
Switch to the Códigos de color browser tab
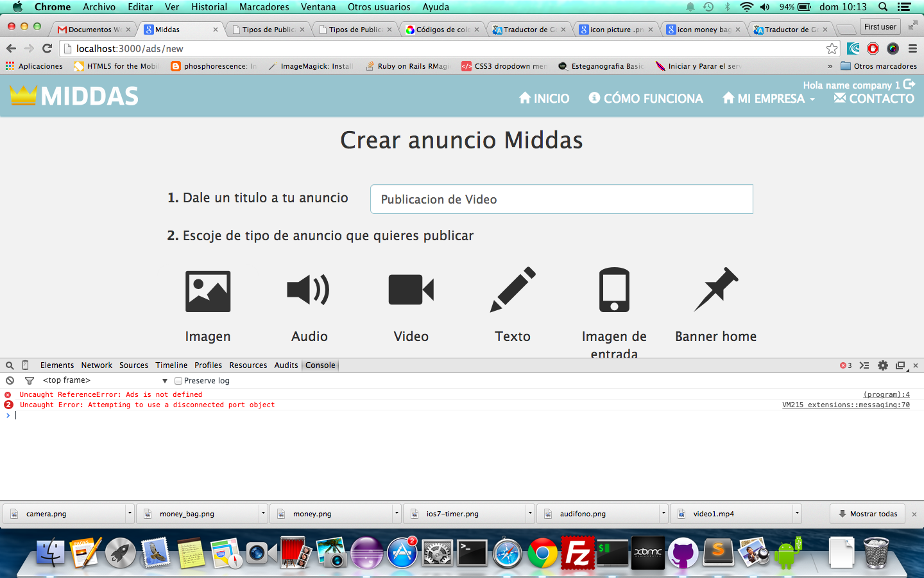(x=443, y=30)
